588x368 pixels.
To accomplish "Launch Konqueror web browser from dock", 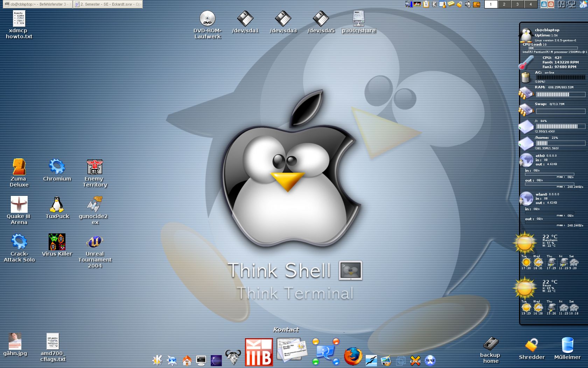I will pos(172,360).
